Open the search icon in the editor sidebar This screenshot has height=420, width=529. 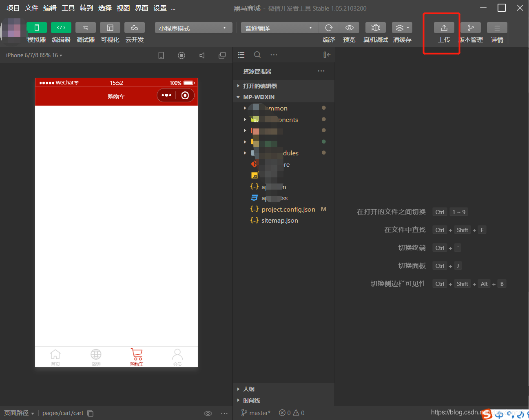pos(257,55)
